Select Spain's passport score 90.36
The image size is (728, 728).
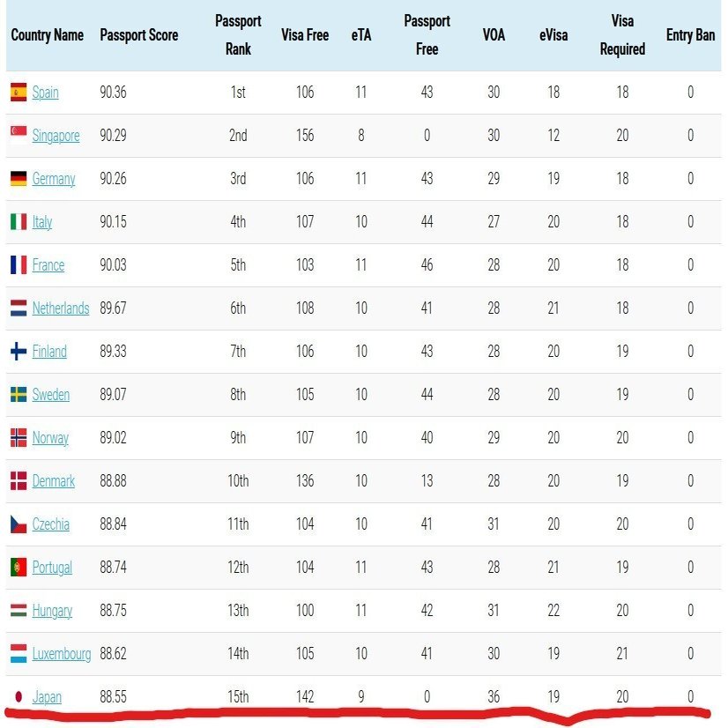coord(113,92)
